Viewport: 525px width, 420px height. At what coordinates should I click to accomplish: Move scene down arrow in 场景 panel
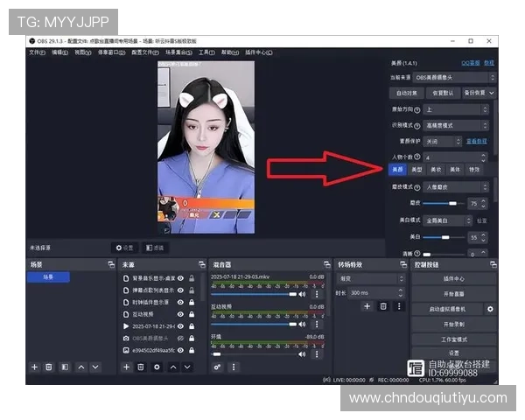point(95,367)
